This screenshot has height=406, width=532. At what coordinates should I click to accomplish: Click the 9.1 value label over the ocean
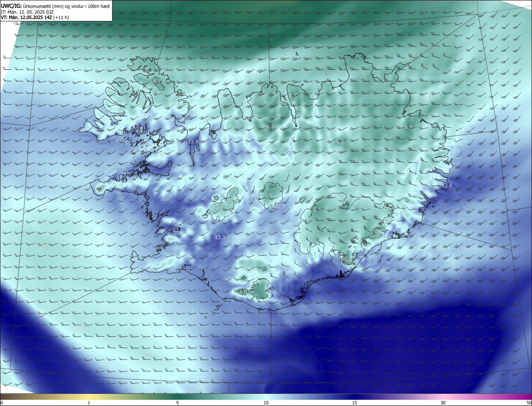148,355
